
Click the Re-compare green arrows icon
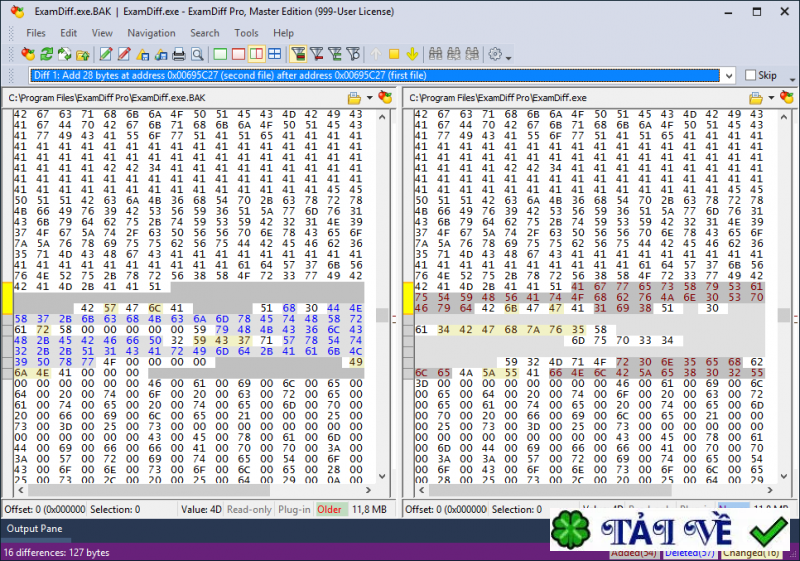(46, 54)
